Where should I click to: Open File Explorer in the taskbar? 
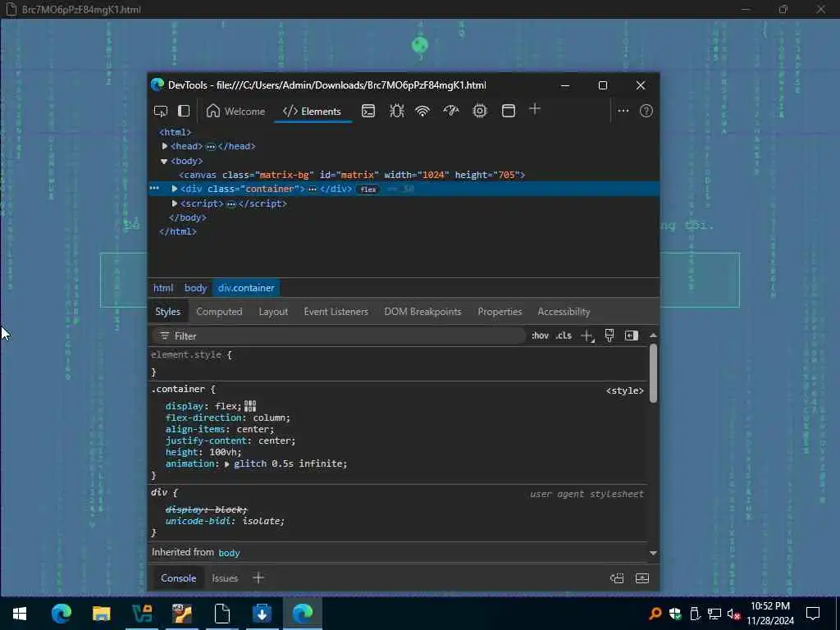101,613
